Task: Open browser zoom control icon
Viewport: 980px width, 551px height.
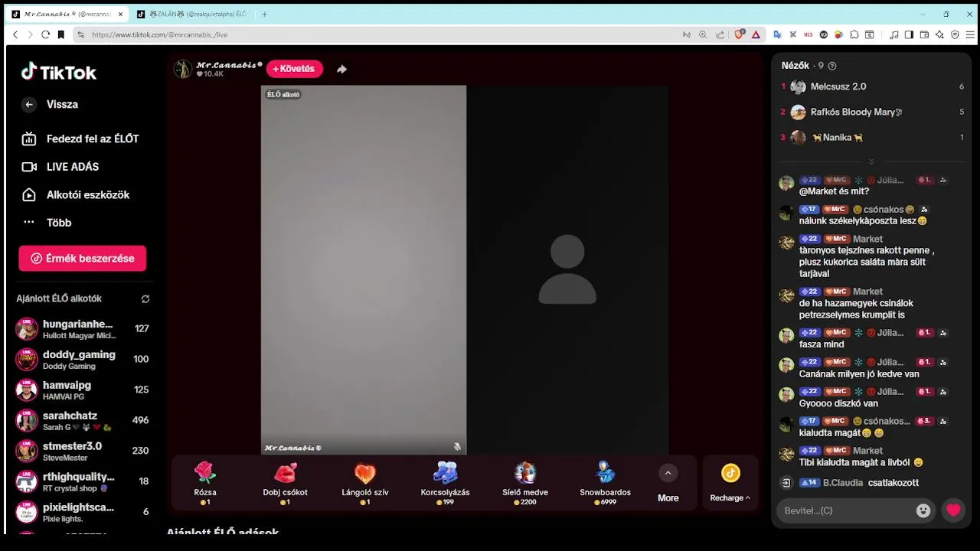Action: point(703,34)
